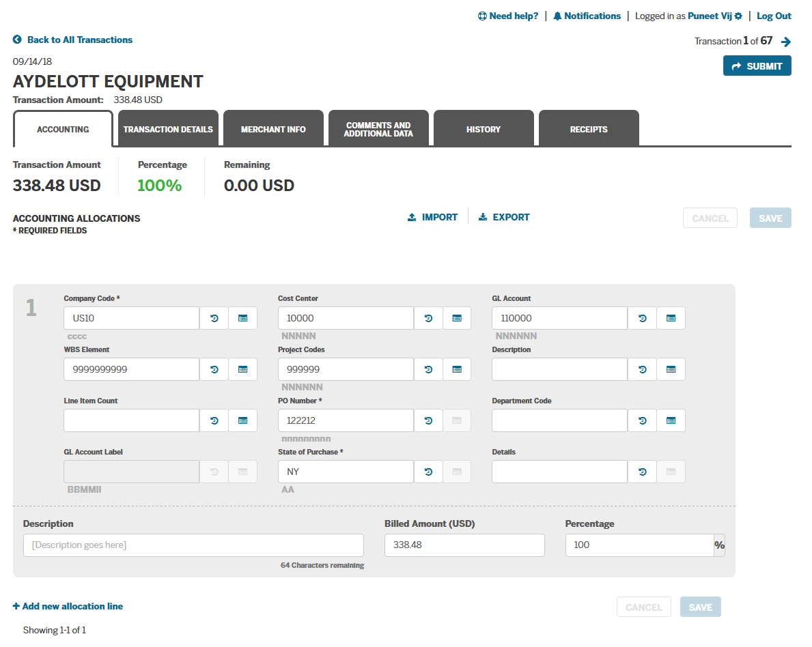Open Notifications
The height and width of the screenshot is (647, 812).
pos(587,16)
